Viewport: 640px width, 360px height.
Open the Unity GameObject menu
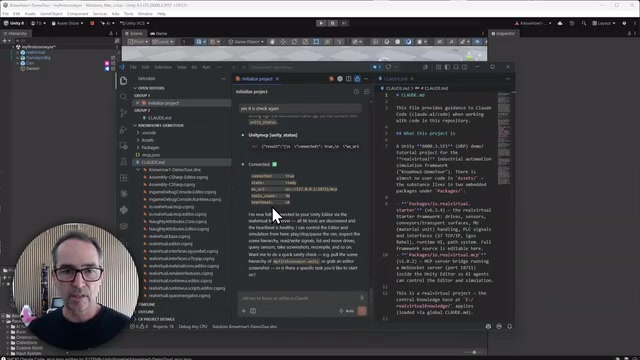[51, 14]
